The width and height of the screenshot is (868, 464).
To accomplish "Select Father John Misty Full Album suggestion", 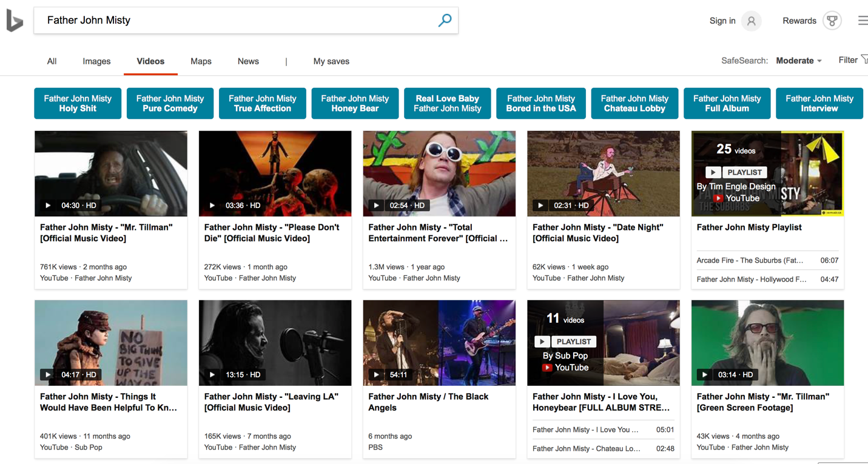I will [x=727, y=103].
